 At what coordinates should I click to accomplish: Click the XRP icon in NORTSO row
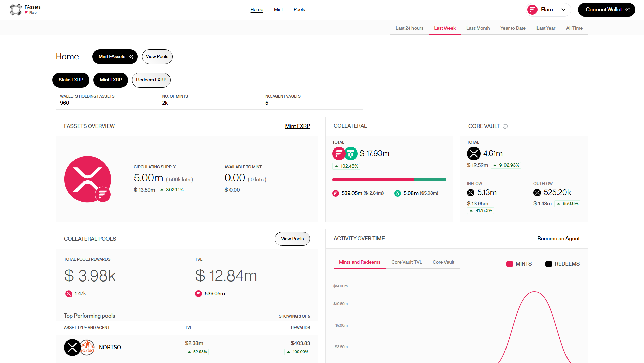72,348
